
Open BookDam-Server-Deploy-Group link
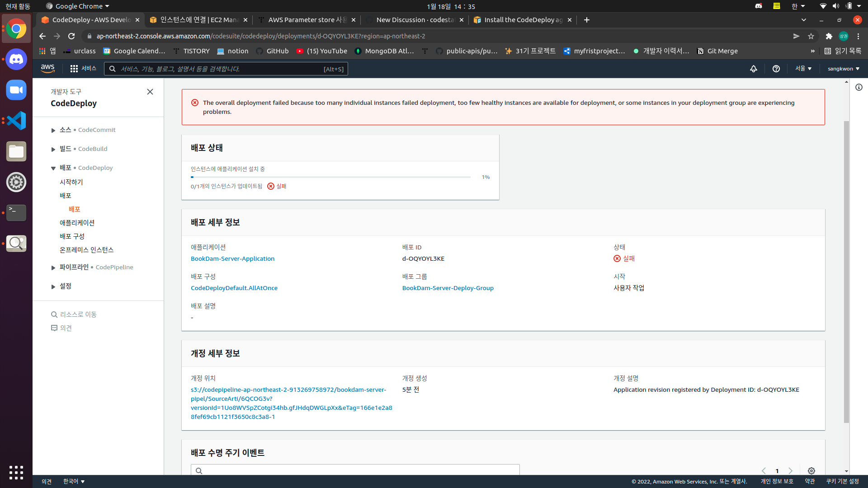448,288
